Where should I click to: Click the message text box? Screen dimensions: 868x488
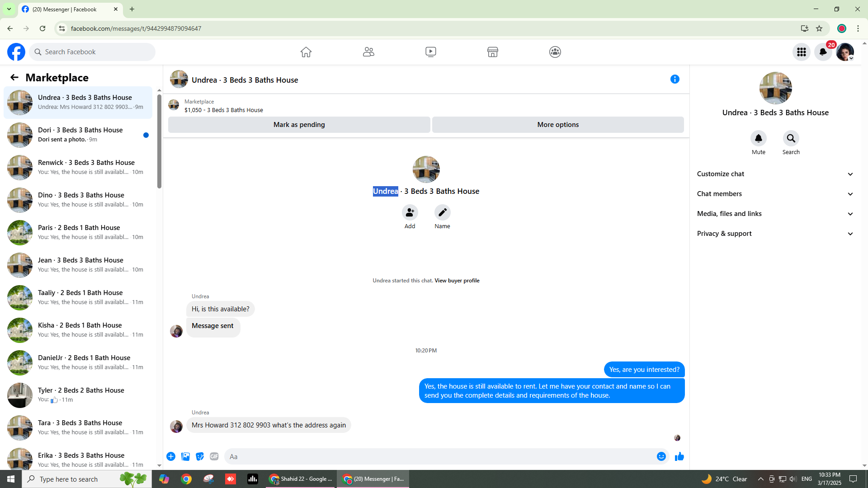pos(439,456)
